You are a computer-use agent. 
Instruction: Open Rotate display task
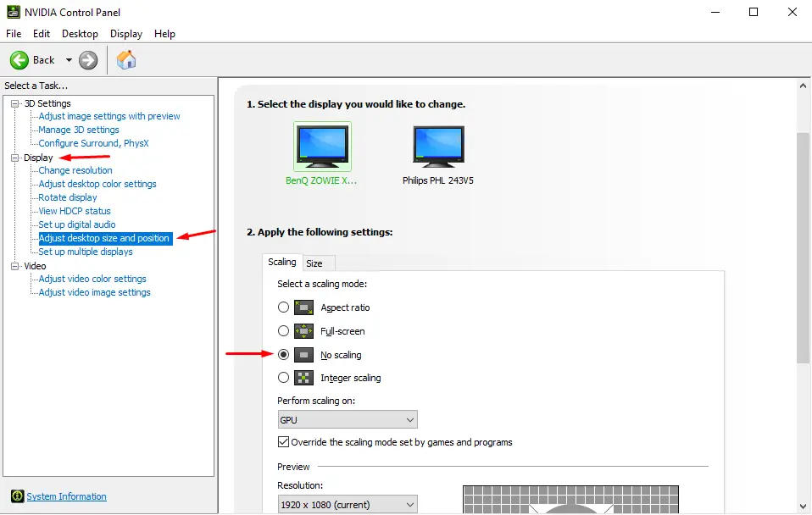67,197
